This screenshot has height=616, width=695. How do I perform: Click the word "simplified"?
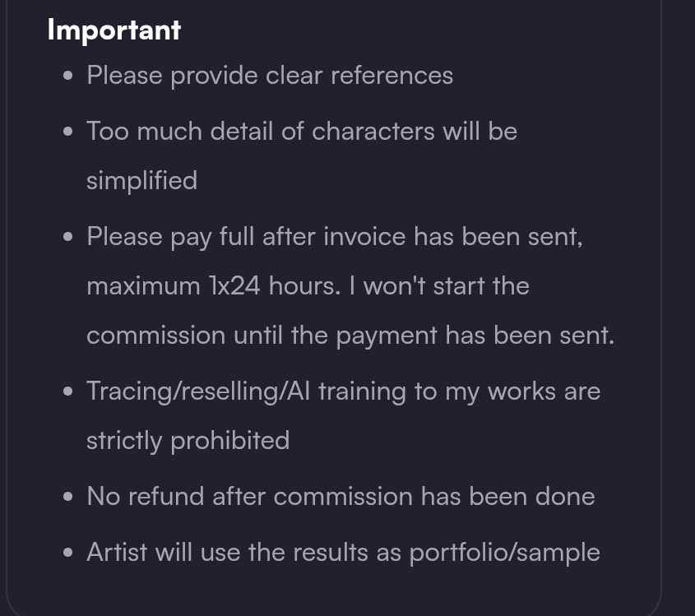click(141, 181)
